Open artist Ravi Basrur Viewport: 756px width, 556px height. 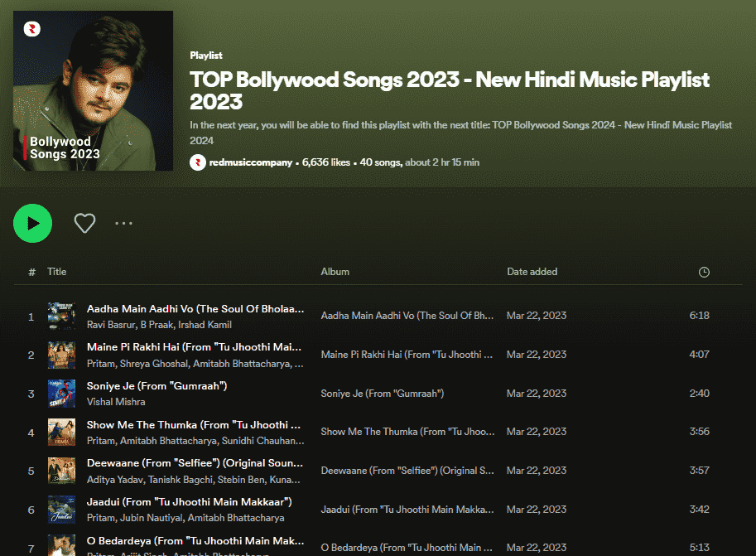tap(112, 325)
